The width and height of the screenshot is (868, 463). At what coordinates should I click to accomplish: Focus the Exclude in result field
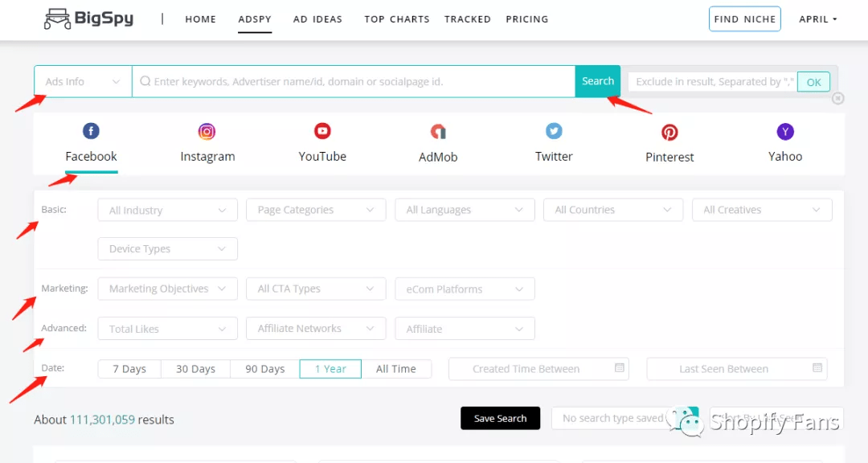pyautogui.click(x=713, y=82)
